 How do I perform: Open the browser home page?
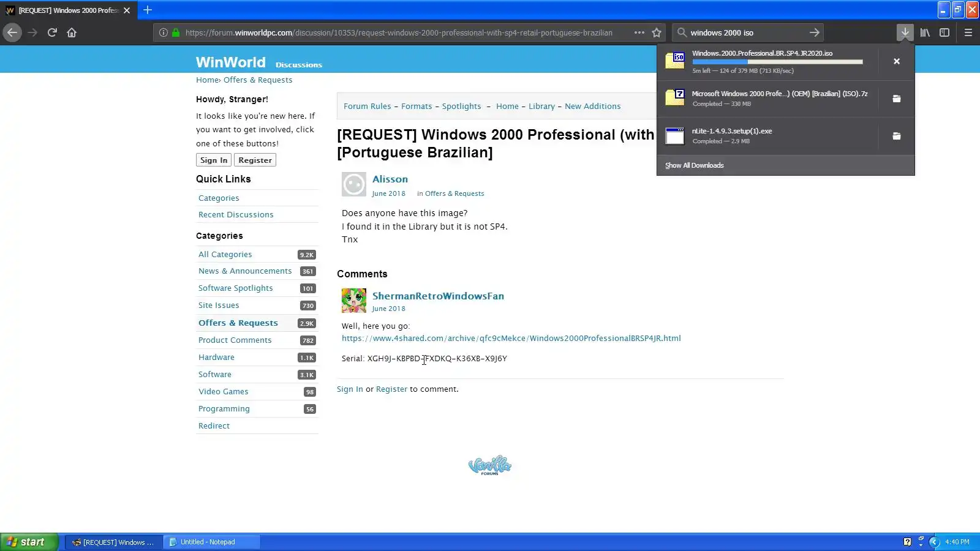(72, 32)
